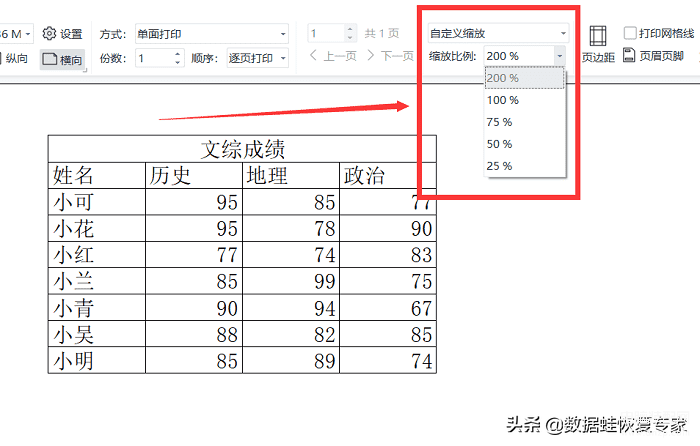Open the 方式 单面打印 dropdown
This screenshot has width=700, height=446.
[x=212, y=34]
